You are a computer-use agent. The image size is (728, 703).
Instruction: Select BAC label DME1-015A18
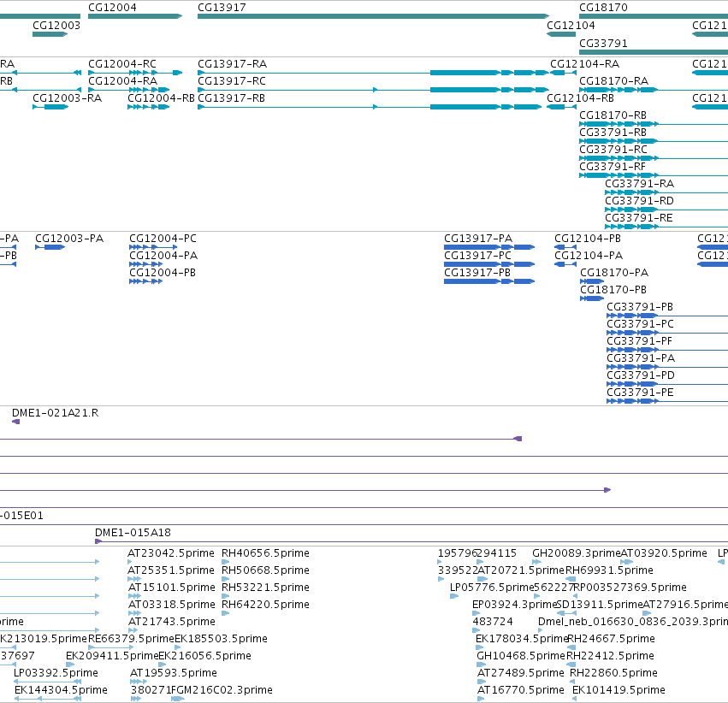coord(133,533)
